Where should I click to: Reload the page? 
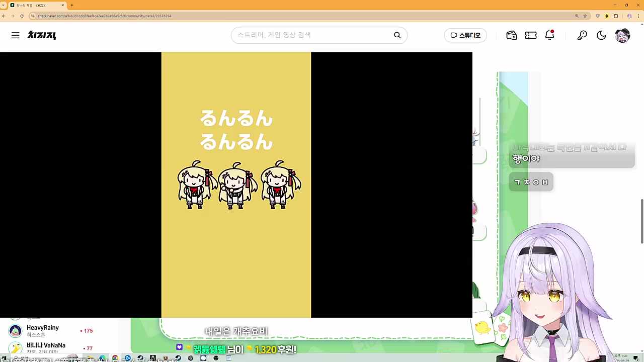pos(22,16)
